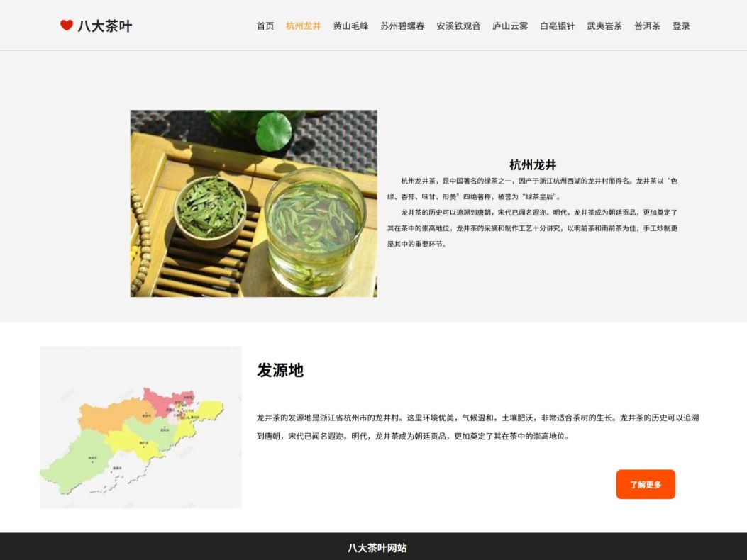The height and width of the screenshot is (560, 747).
Task: Click the orange 了解更多 button
Action: coord(646,484)
